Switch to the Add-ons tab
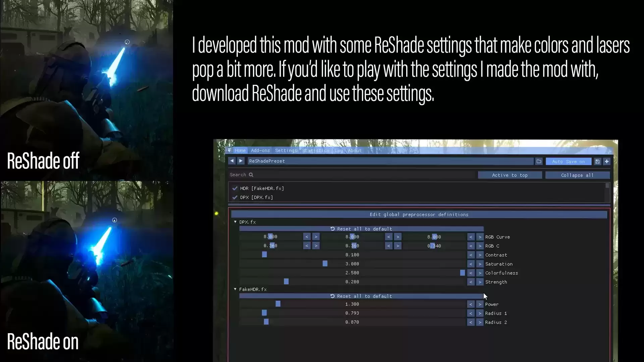This screenshot has width=644, height=362. (260, 150)
